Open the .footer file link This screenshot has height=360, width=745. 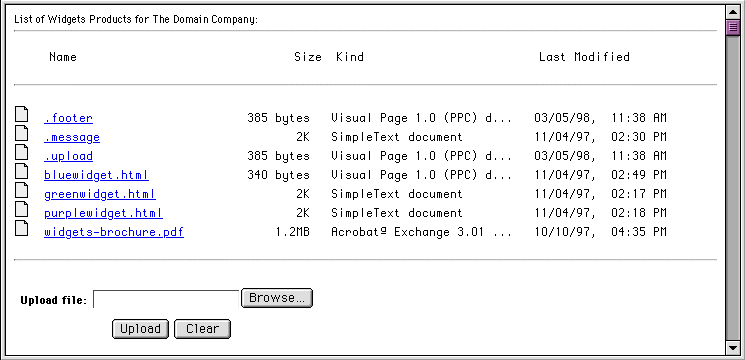point(68,118)
